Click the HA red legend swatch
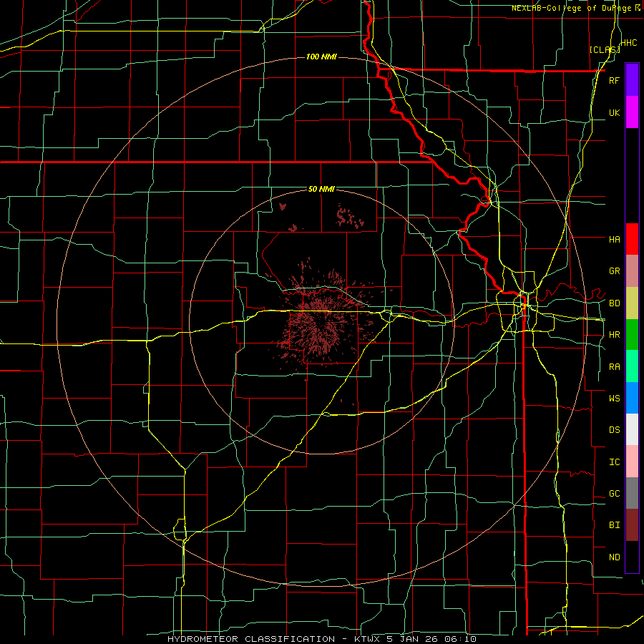 632,239
